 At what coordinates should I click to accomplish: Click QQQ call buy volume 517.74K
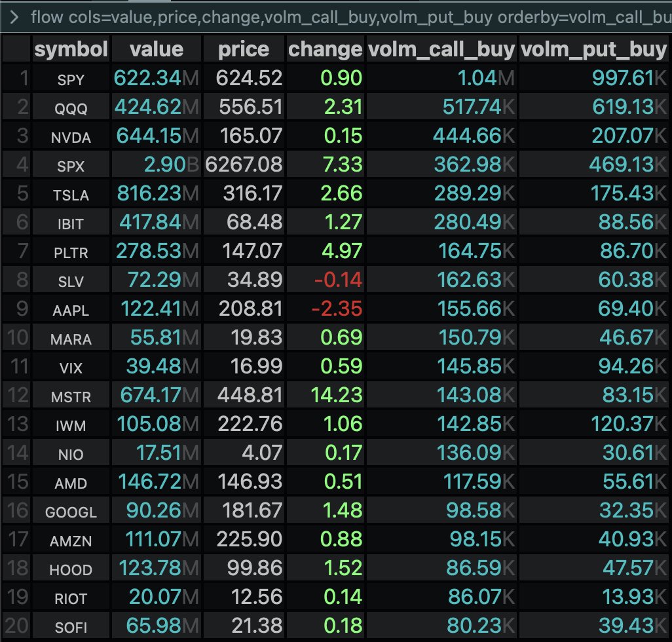479,107
